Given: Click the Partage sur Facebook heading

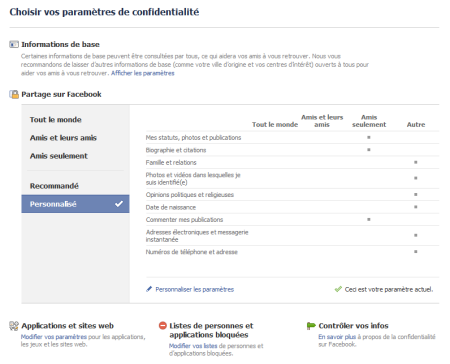Looking at the screenshot, I should [x=61, y=94].
